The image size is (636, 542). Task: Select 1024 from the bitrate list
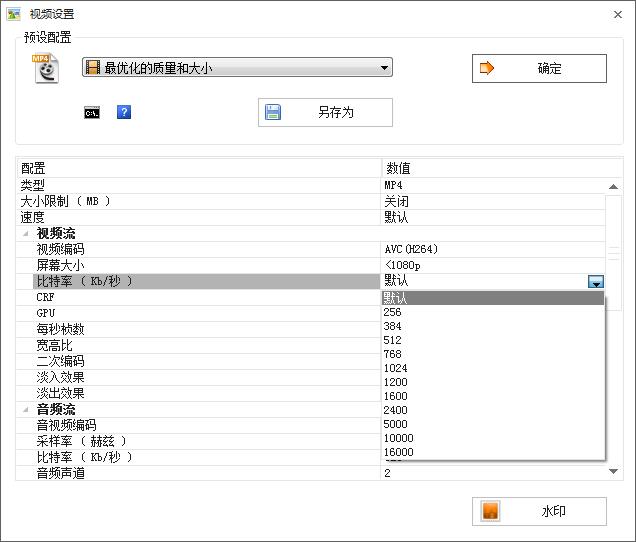(396, 368)
